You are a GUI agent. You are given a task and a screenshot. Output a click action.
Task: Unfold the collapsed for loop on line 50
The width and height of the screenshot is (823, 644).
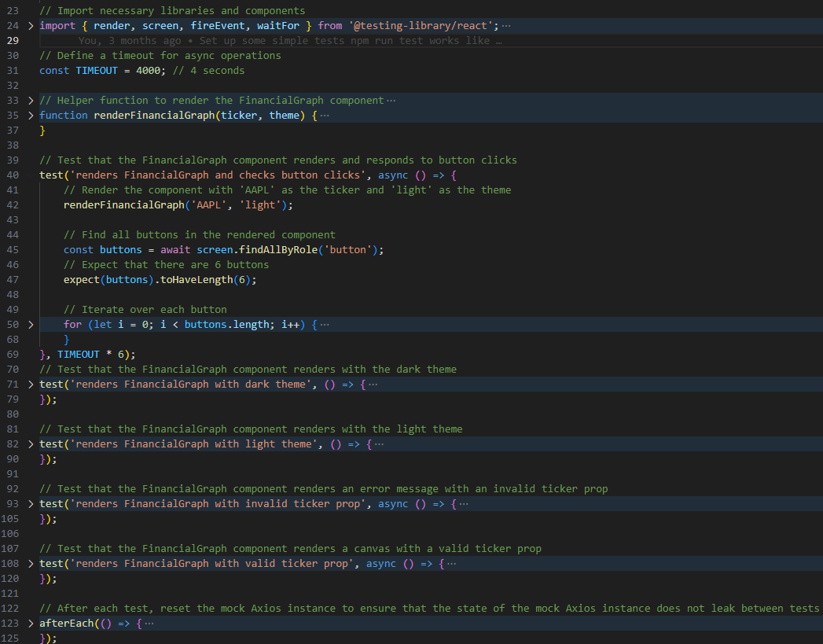click(31, 325)
